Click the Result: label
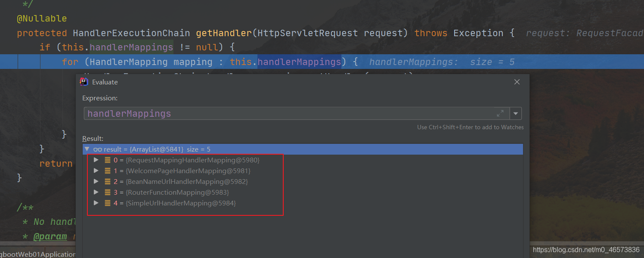The width and height of the screenshot is (644, 258). coord(93,139)
